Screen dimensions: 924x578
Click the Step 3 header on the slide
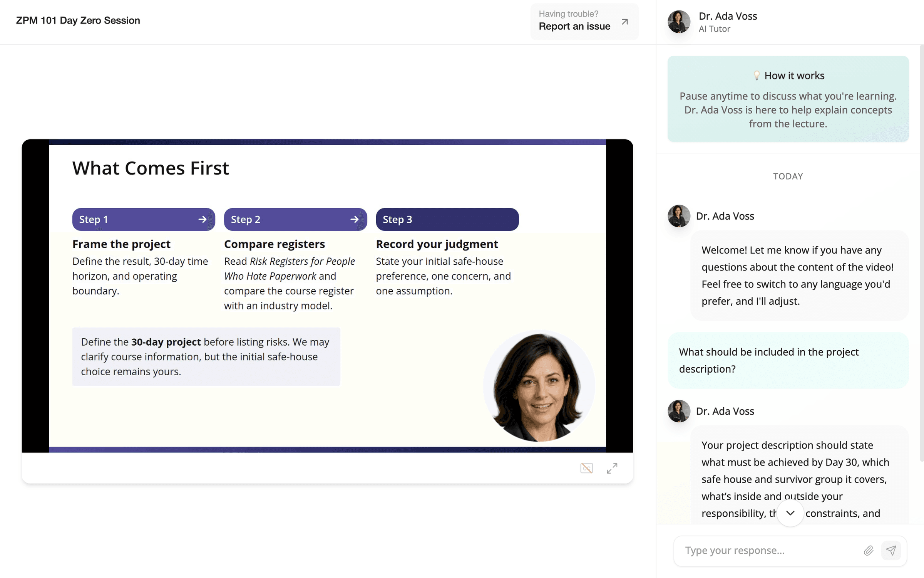(447, 219)
